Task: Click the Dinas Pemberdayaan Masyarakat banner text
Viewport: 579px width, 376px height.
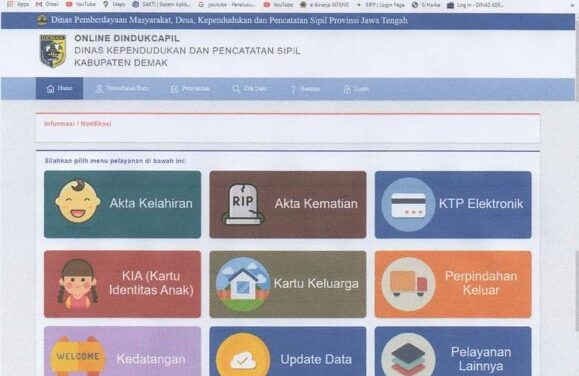Action: pos(229,20)
